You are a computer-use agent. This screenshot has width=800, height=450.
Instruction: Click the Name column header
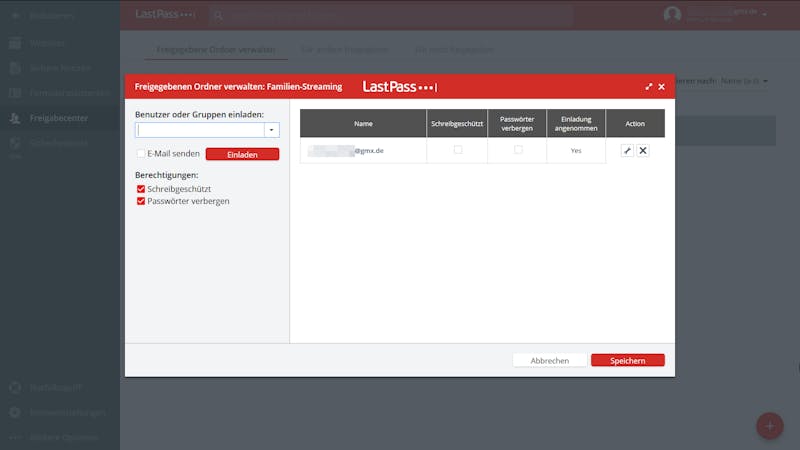(x=363, y=123)
